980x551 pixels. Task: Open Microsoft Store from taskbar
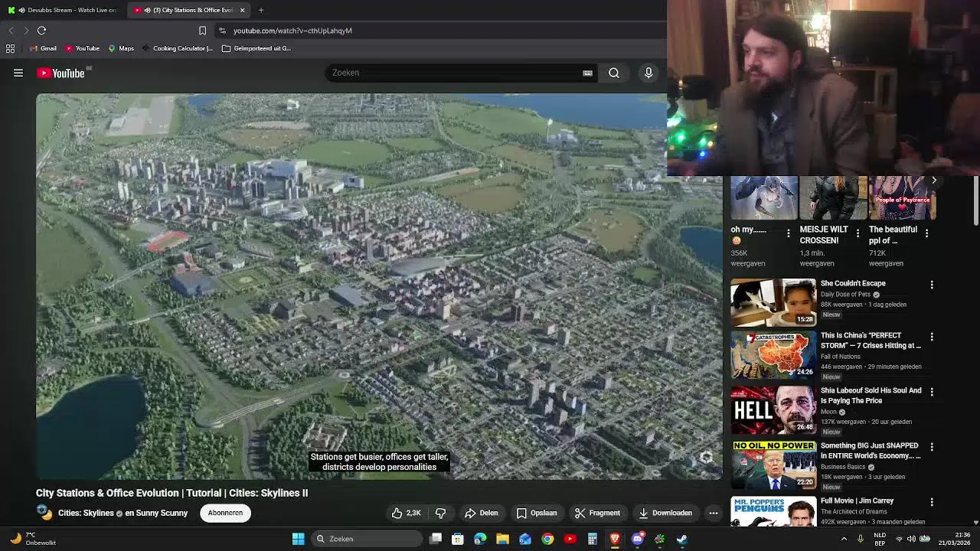point(458,539)
